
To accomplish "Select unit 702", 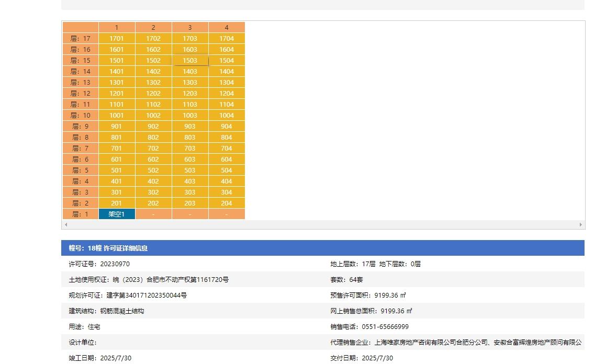I will tap(153, 148).
